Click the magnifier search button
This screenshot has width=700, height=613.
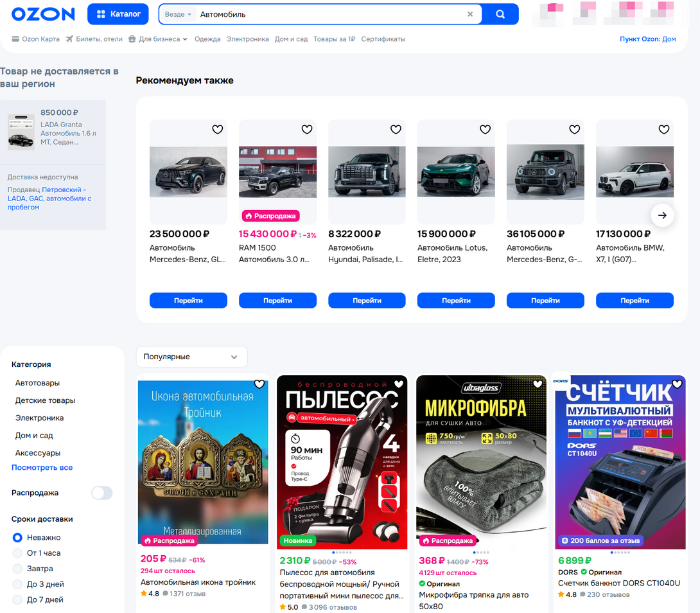(500, 14)
